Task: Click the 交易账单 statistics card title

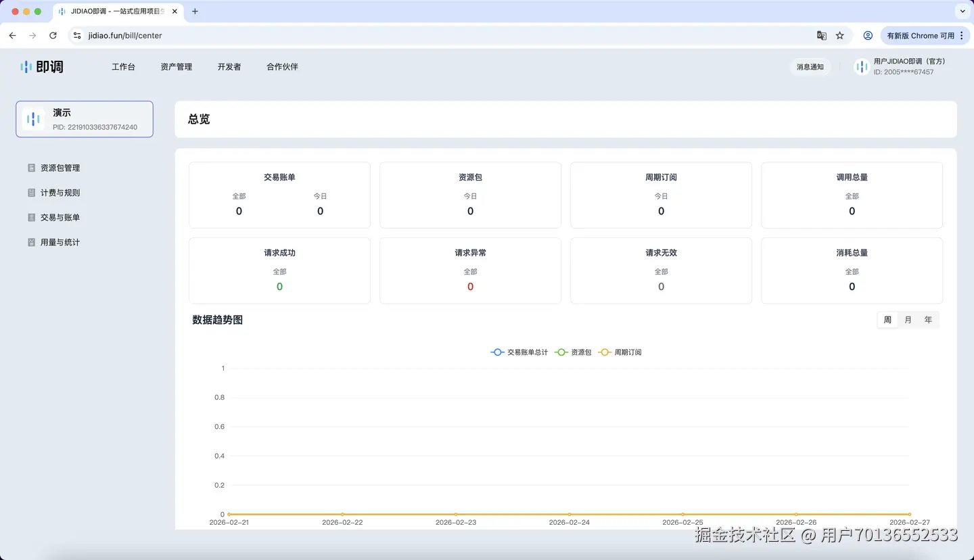Action: click(279, 177)
